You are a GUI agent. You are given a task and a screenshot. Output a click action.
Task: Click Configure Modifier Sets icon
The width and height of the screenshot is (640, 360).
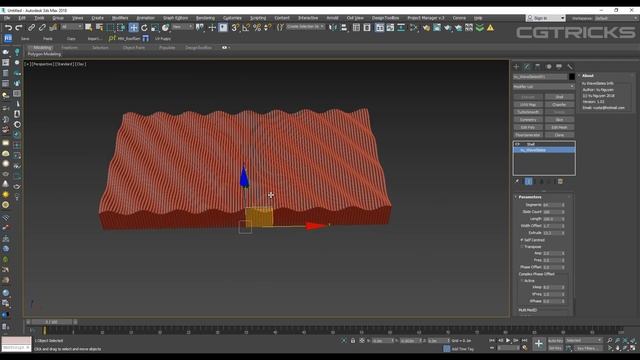pyautogui.click(x=560, y=181)
